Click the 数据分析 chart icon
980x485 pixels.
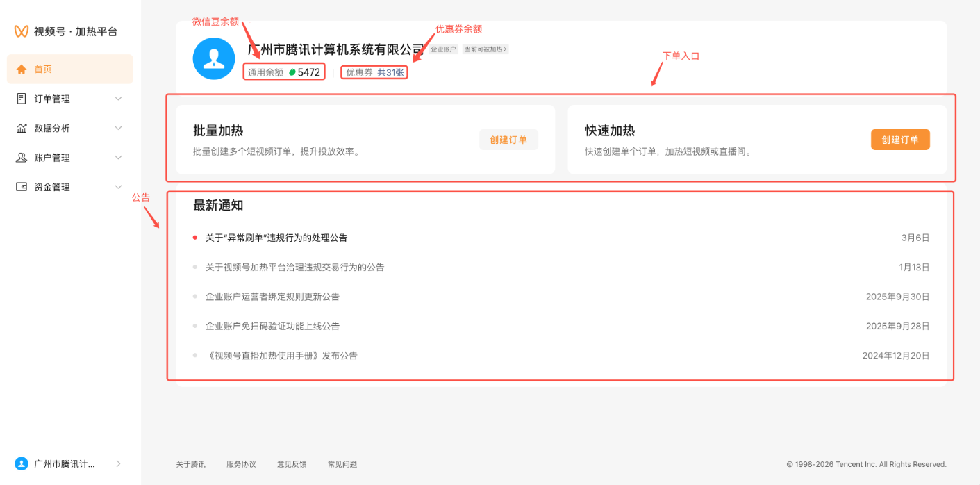pyautogui.click(x=22, y=128)
